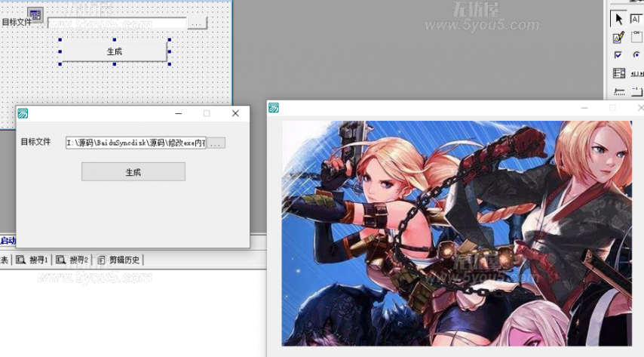This screenshot has width=644, height=357.
Task: Click the 剪辑历史 clipboard icon
Action: click(x=102, y=260)
